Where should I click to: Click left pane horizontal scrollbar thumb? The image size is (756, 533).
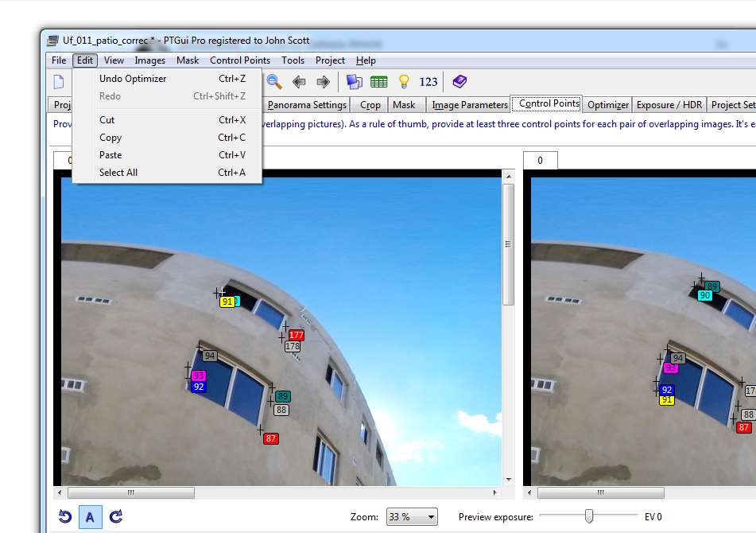point(131,492)
